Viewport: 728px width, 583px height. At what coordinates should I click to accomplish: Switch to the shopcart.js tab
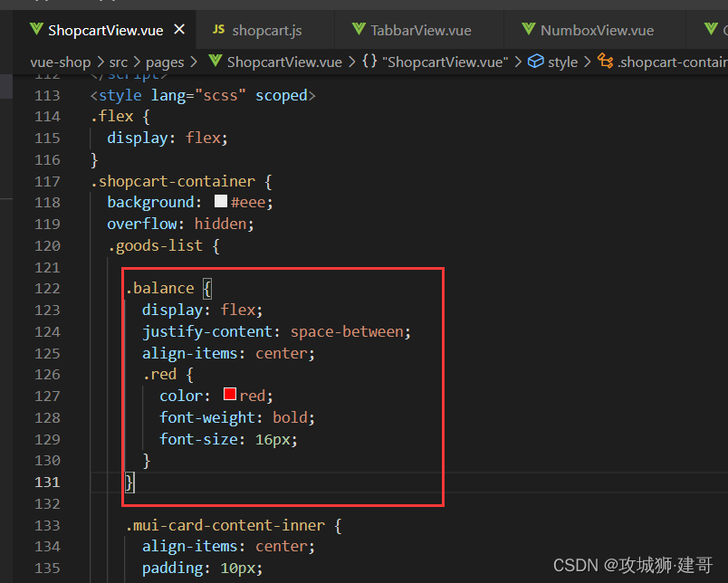(266, 30)
